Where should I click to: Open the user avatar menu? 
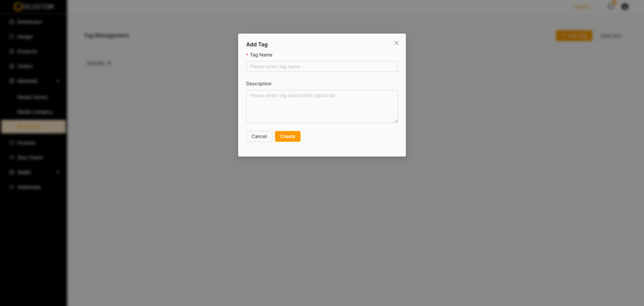point(625,7)
